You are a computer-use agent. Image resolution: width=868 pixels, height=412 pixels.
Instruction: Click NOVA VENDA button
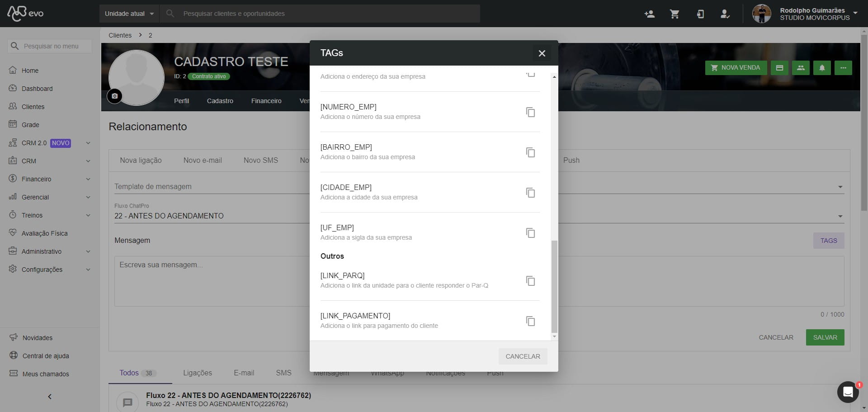[736, 68]
